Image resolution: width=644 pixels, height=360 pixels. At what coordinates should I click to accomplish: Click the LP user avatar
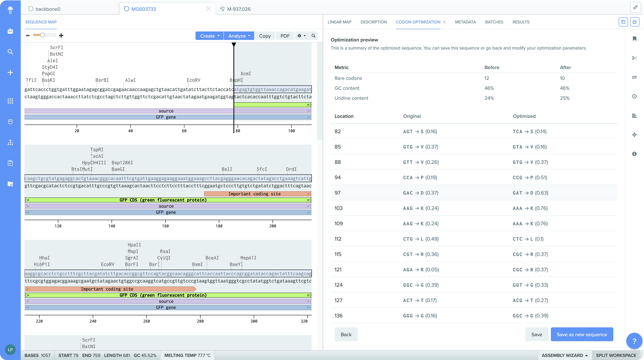10,349
